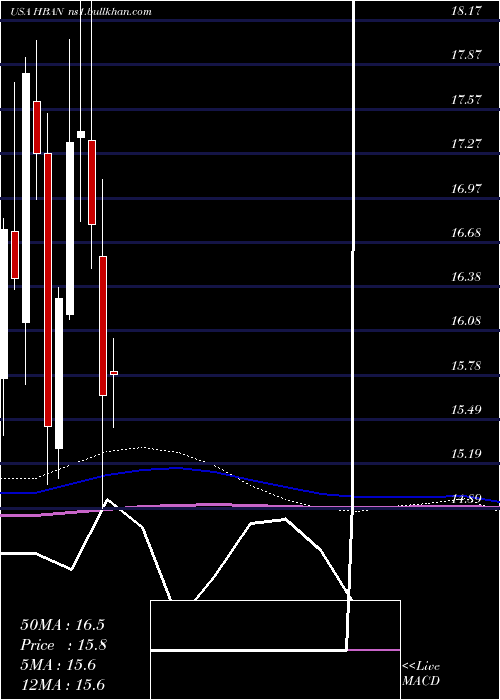Click the 5MA : 15.6 readout
The width and height of the screenshot is (500, 700).
58,665
